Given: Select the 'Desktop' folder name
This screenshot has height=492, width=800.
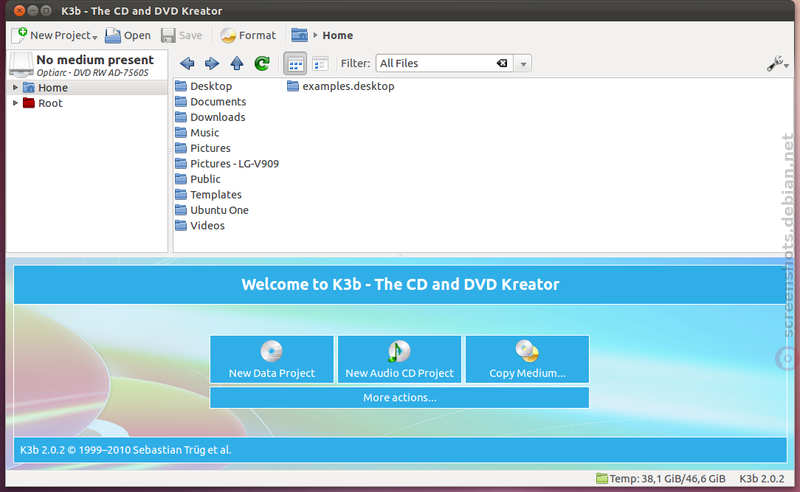Looking at the screenshot, I should (211, 86).
